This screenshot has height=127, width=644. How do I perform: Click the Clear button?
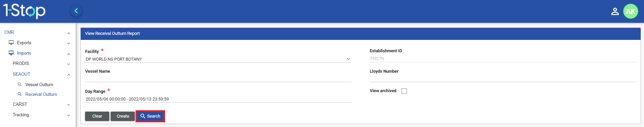coord(97,116)
